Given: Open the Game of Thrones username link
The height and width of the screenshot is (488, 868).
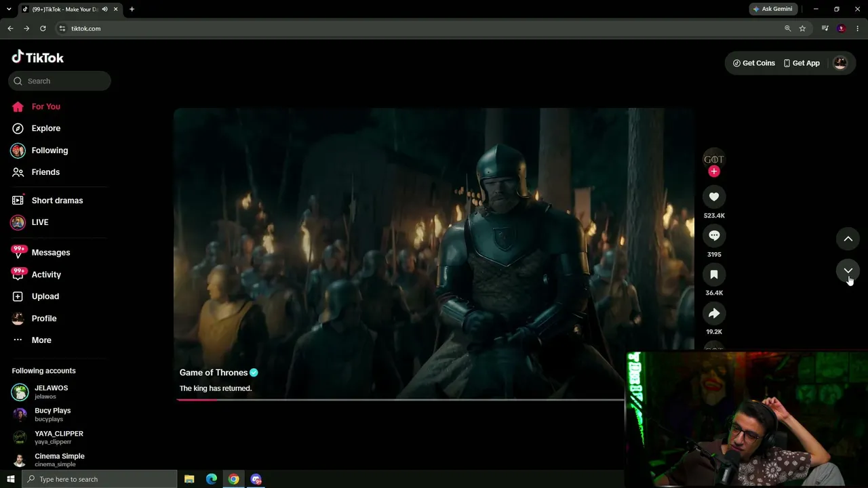Looking at the screenshot, I should click(x=214, y=373).
